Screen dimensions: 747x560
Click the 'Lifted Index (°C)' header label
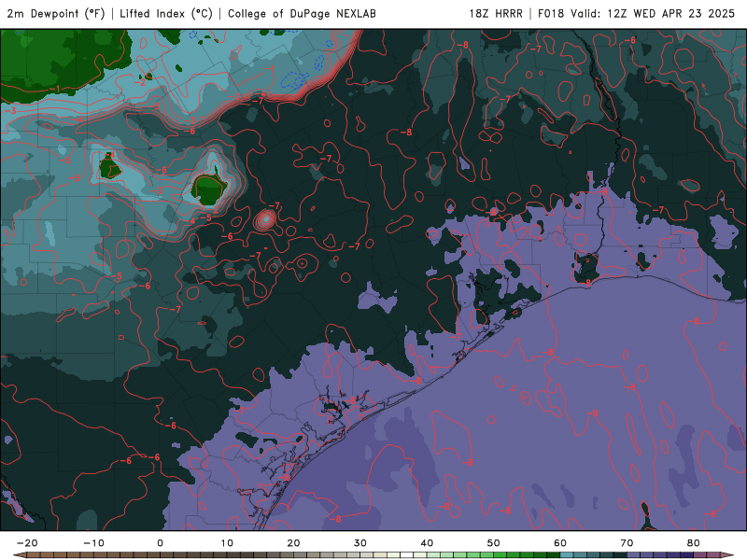coord(166,13)
